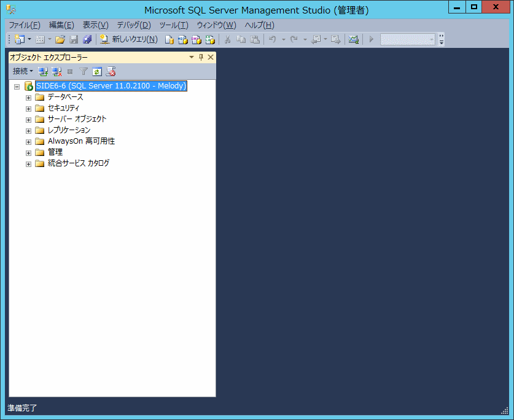Select the SIDE6-6 (SQL Server 11.0.2100 - Melody) node
This screenshot has height=420, width=514.
111,86
